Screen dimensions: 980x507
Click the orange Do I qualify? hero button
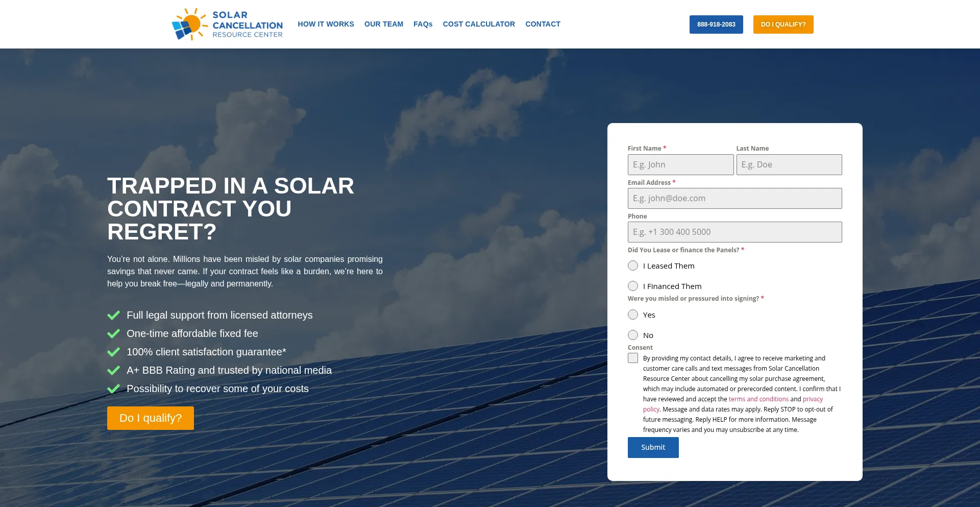click(151, 418)
